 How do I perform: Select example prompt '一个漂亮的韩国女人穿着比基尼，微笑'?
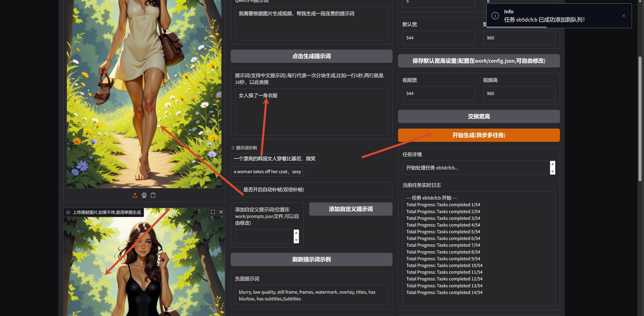point(274,159)
